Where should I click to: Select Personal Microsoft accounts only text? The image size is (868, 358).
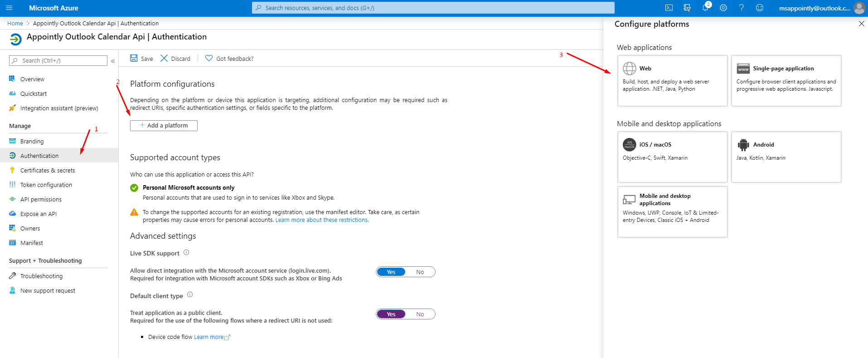189,187
